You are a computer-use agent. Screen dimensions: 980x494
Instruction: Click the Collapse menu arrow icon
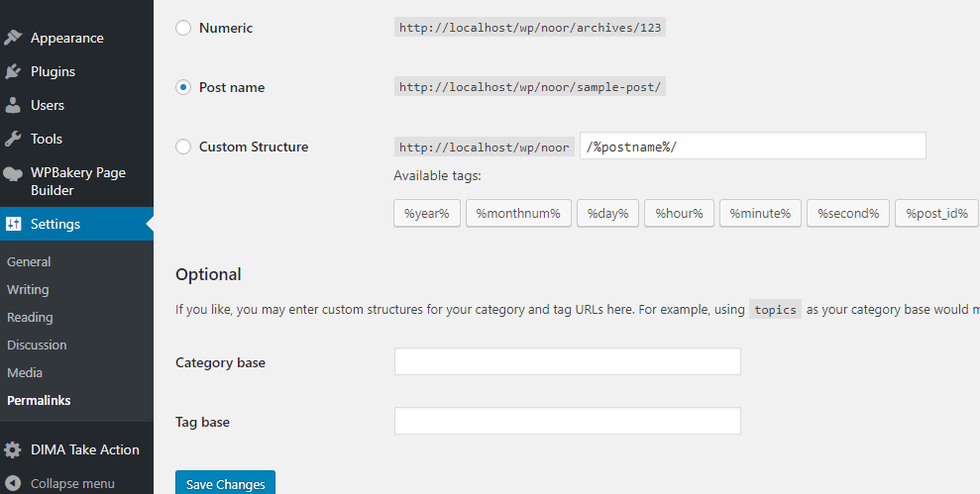[x=13, y=483]
